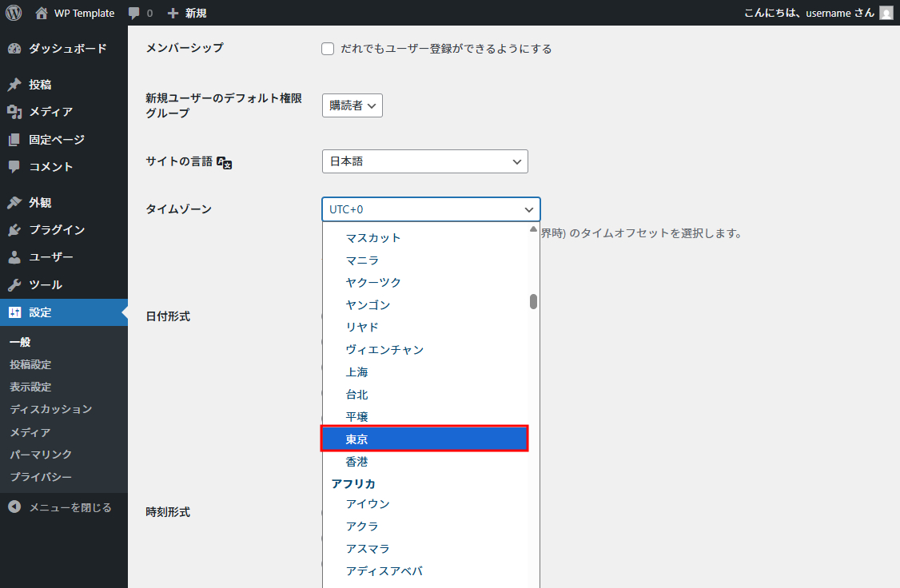The image size is (900, 588).
Task: Click the 設定 sliders icon
Action: click(x=14, y=312)
